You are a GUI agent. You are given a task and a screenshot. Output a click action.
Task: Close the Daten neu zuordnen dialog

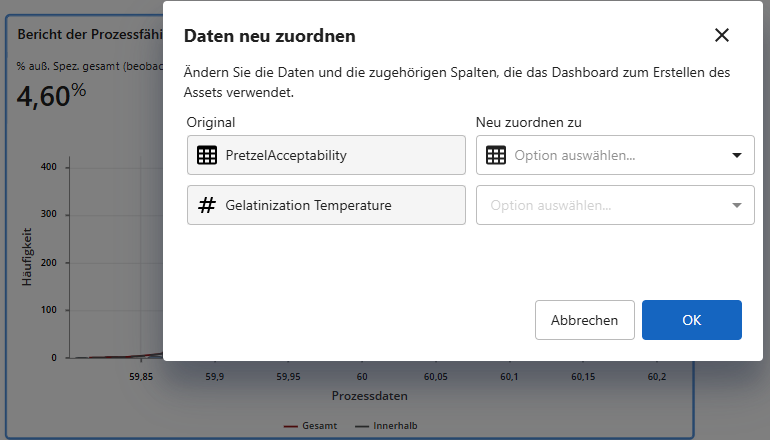coord(722,36)
